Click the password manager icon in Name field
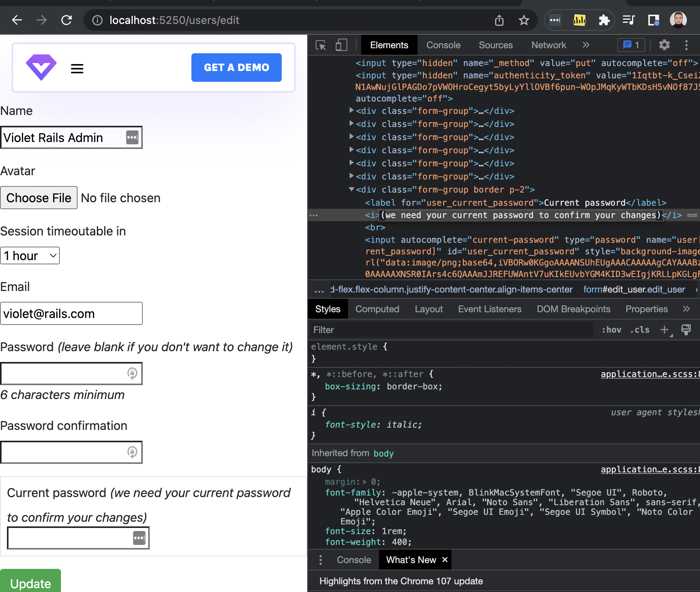The height and width of the screenshot is (592, 700). coord(132,137)
